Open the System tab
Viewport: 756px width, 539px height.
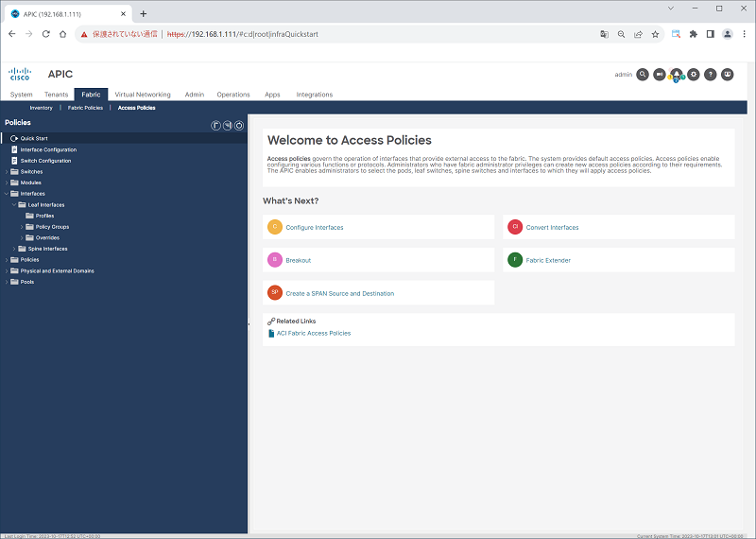(21, 95)
